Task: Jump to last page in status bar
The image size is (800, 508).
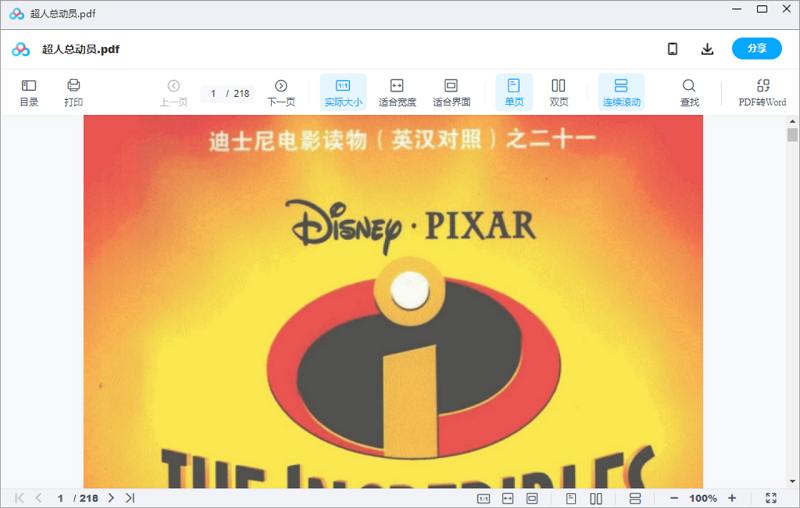Action: [x=130, y=498]
